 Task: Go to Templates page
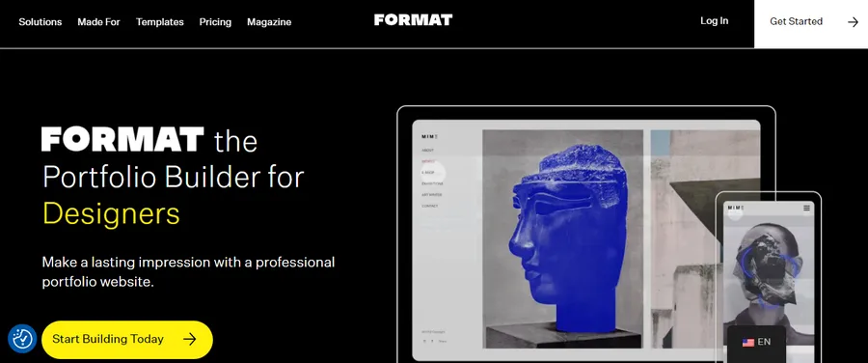(160, 22)
